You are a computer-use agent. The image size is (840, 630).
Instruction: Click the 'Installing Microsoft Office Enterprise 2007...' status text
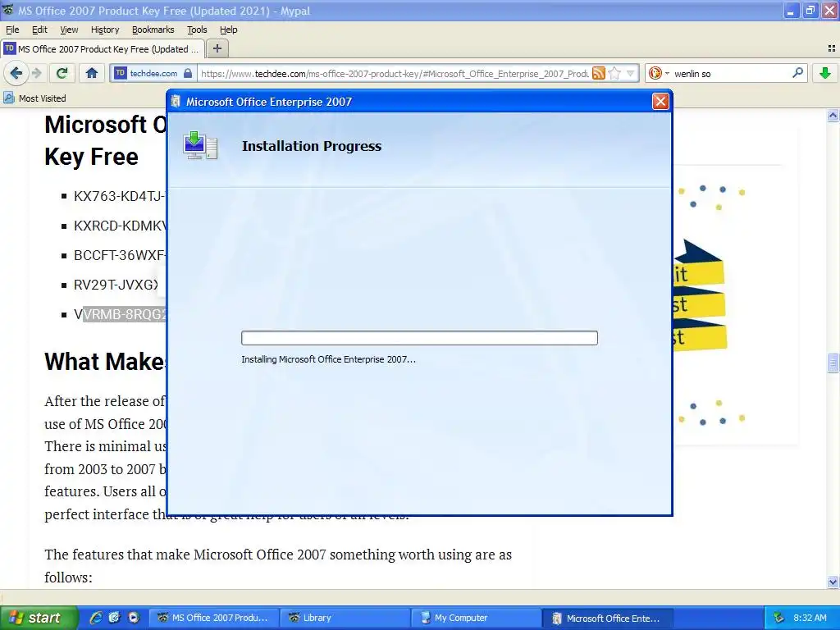point(328,359)
